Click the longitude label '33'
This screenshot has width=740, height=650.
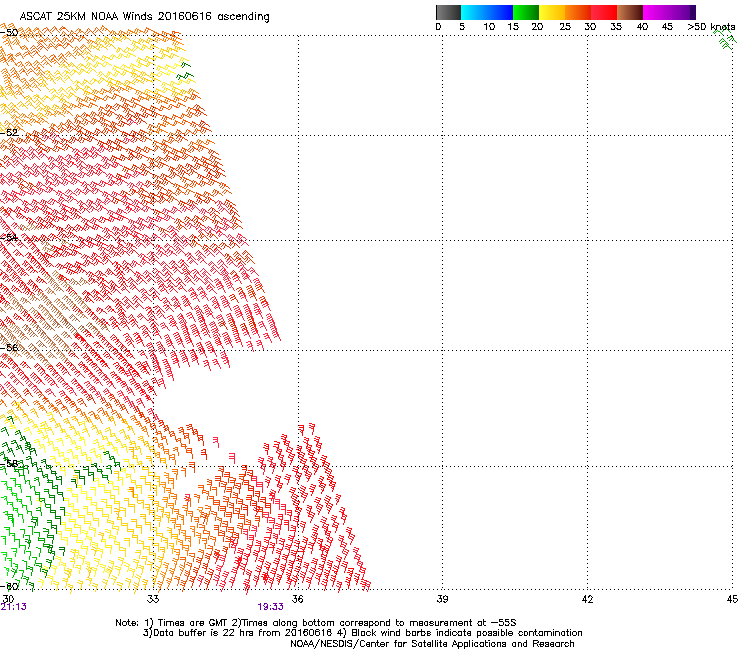tap(153, 599)
